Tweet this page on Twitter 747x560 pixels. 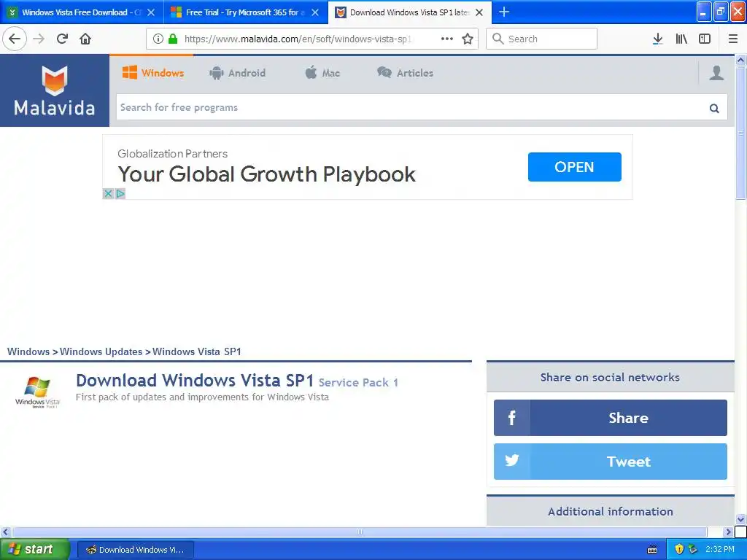(x=611, y=461)
